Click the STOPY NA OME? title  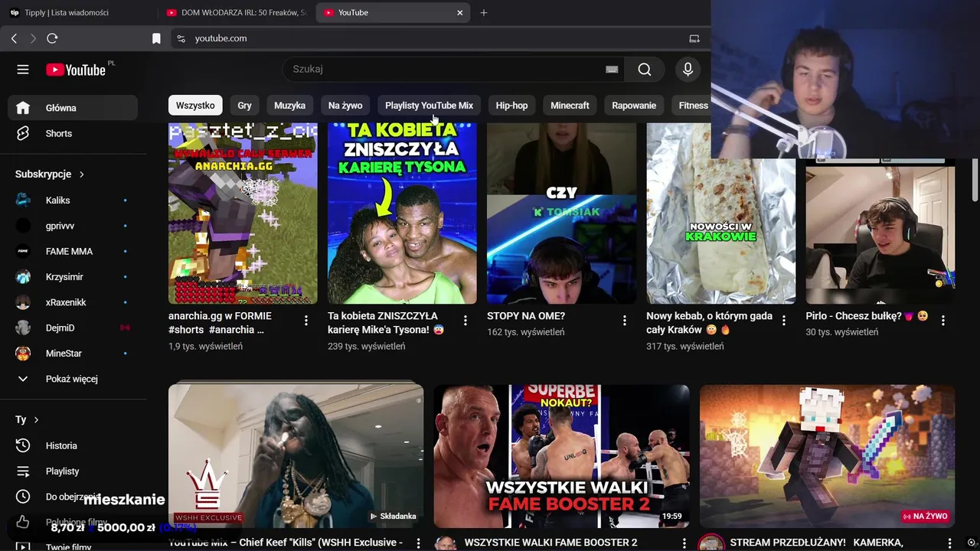tap(526, 316)
